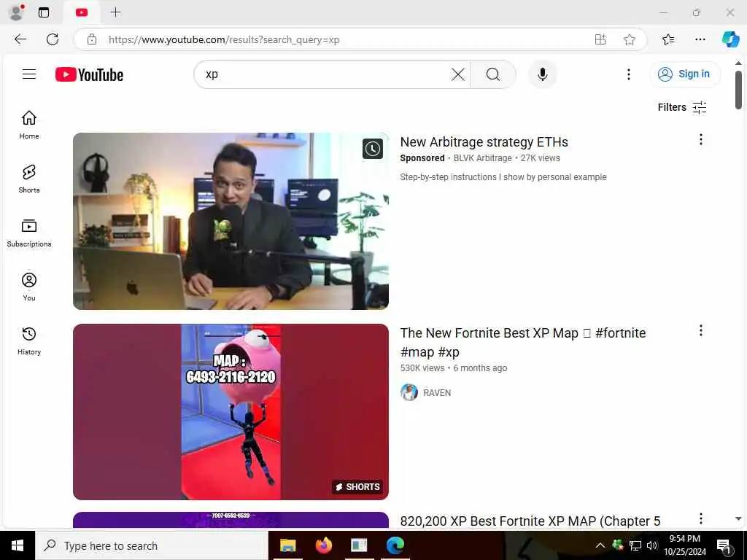Click the browser address bar URL
This screenshot has width=747, height=560.
click(224, 39)
